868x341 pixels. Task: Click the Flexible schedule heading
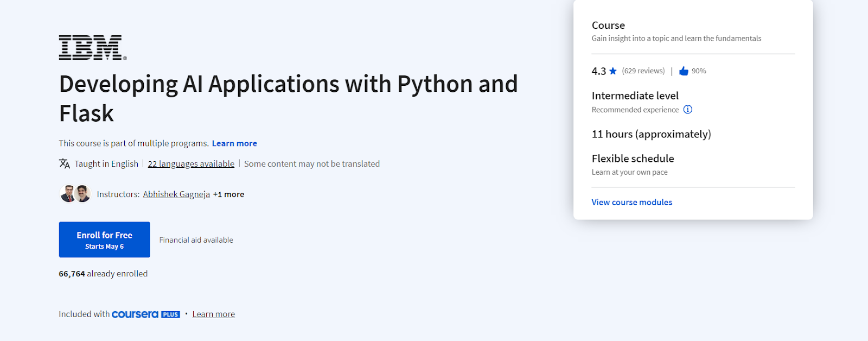(x=633, y=159)
